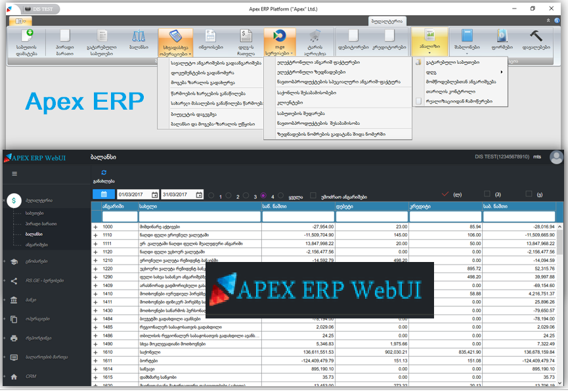Image resolution: width=568 pixels, height=392 pixels.
Task: Collapse the Apex ERP ribbon chevron
Action: pos(548,20)
